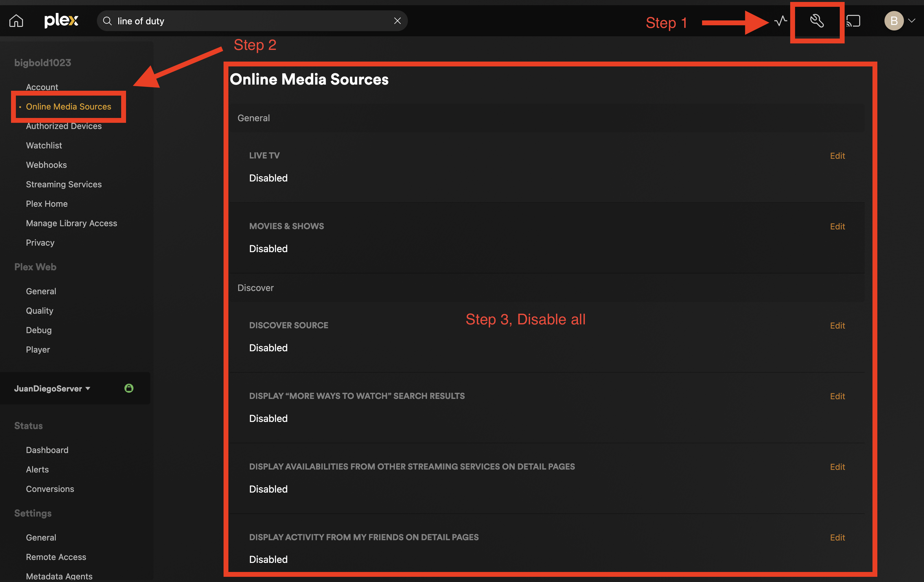Open Privacy settings
Viewport: 924px width, 582px height.
40,243
